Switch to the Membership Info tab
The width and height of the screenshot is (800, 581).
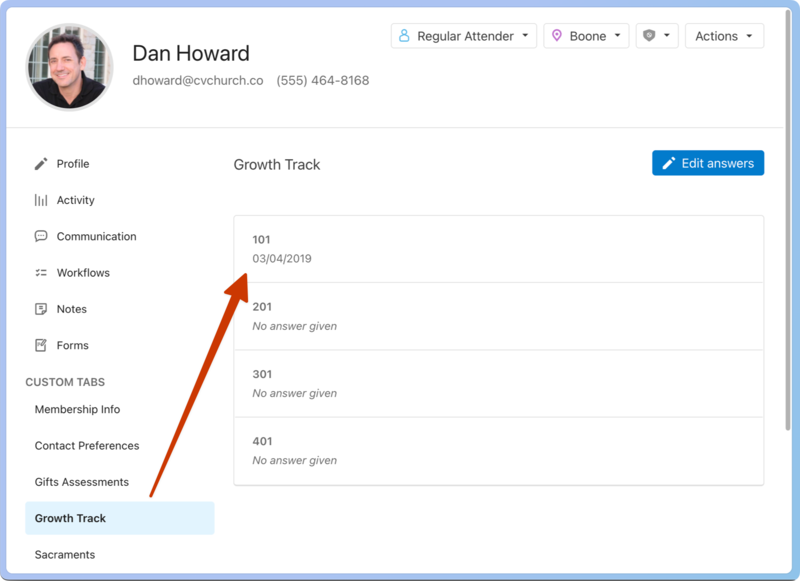[x=77, y=410]
